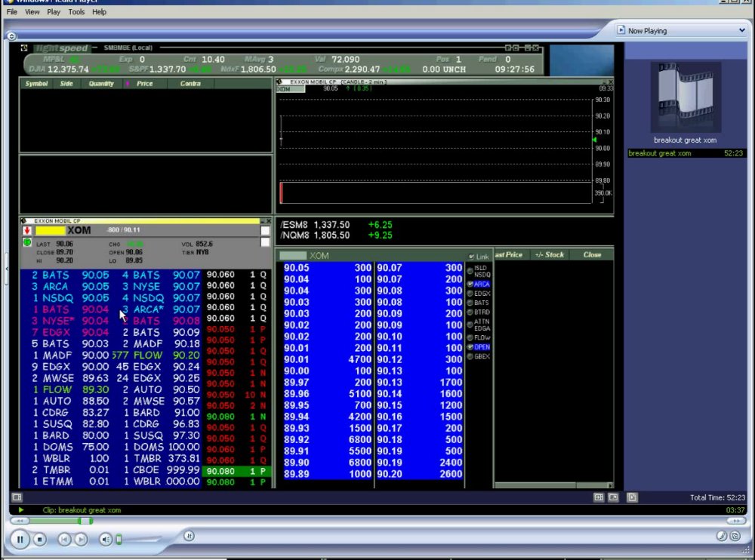Select the GBEX radio option

(x=470, y=357)
